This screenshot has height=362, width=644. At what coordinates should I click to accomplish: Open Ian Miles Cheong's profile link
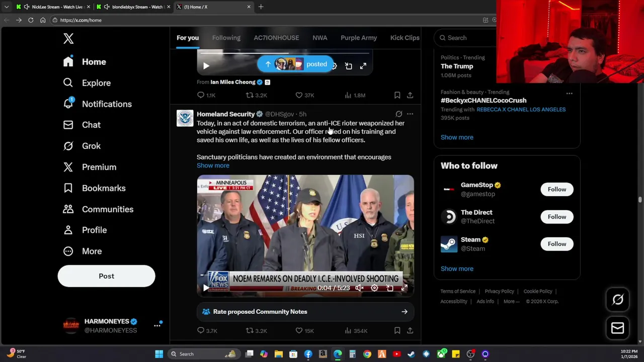point(233,82)
